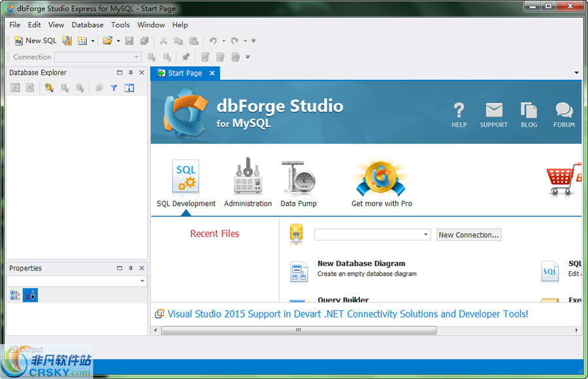Click New Database Diagram link
This screenshot has height=379, width=588.
[361, 263]
